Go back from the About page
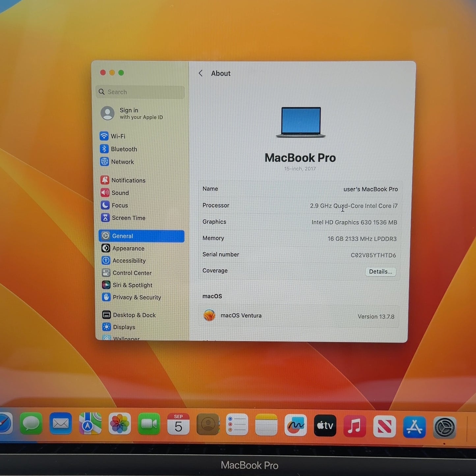Viewport: 476px width, 476px height. [x=201, y=73]
